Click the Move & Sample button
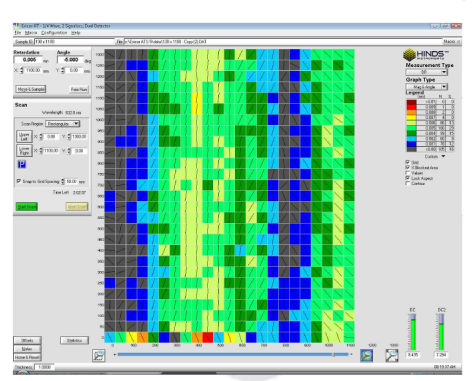474x381 pixels. pyautogui.click(x=31, y=89)
